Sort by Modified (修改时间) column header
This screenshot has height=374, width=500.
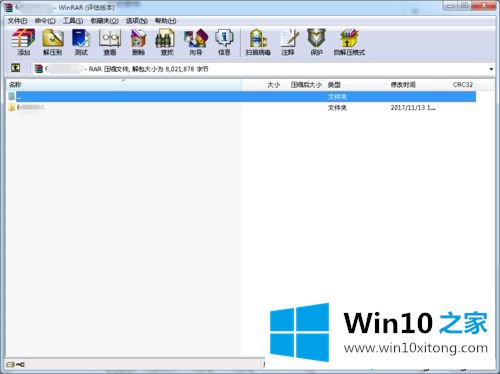(x=414, y=85)
